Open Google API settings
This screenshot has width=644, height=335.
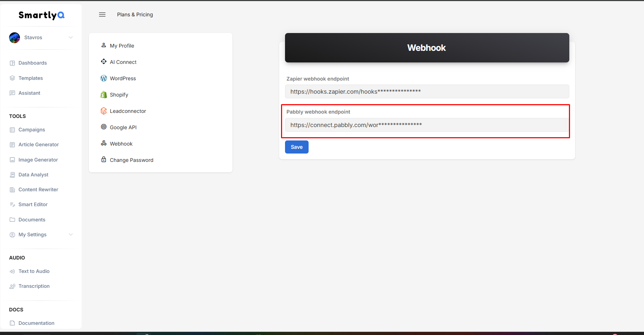[x=123, y=127]
